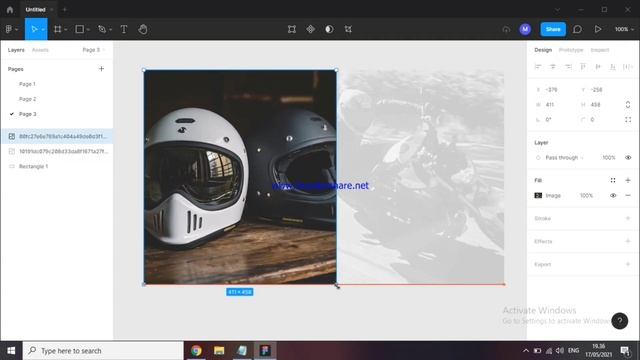Expand the Pen tool dropdown arrow
Viewport: 640px width, 360px height.
click(110, 30)
